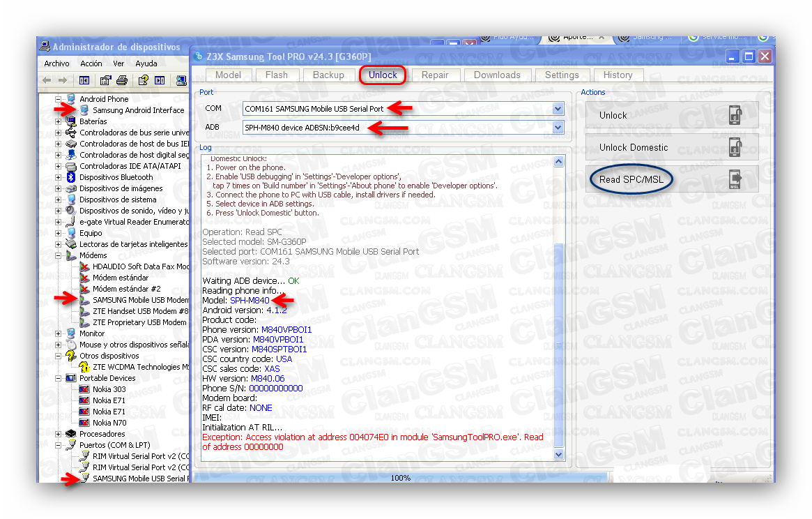
Task: Scan for hardware changes icon in Device Manager
Action: [x=181, y=80]
